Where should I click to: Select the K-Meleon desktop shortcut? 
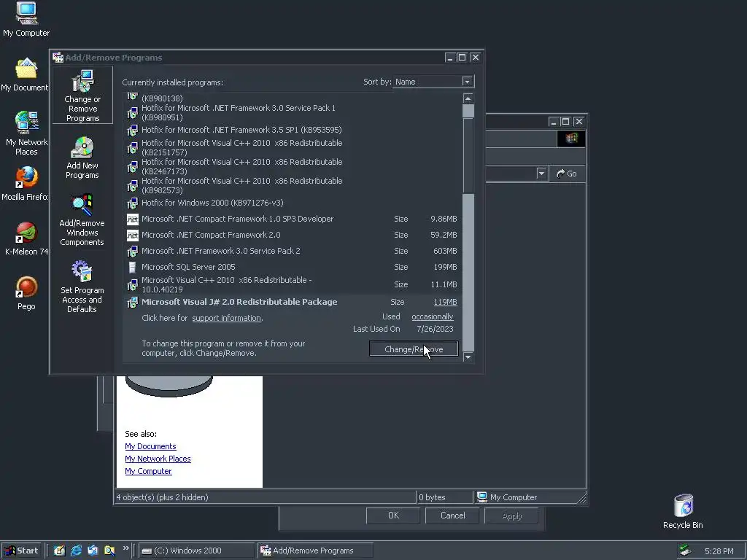[26, 238]
